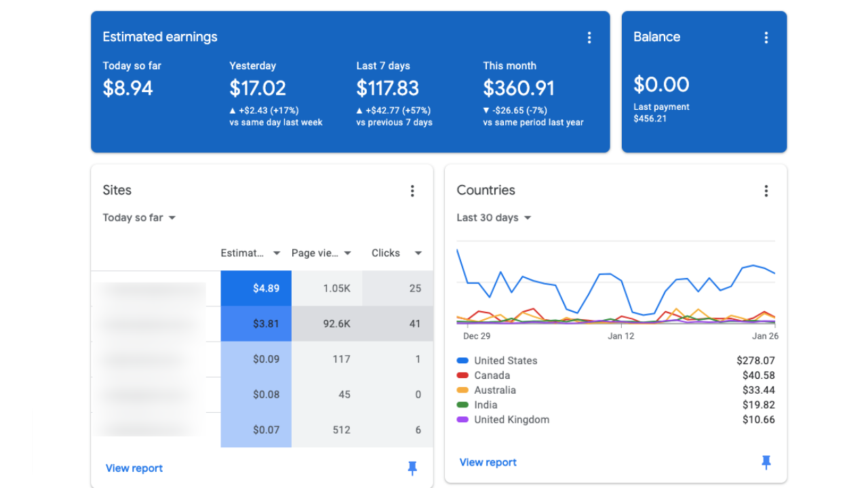868x488 pixels.
Task: Select the United Kingdom legend entry
Action: [x=511, y=420]
